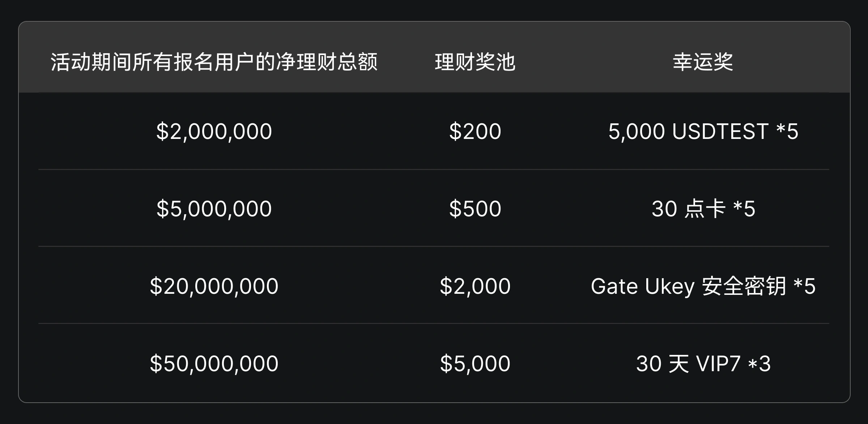
Task: Click the Gate Ukey 安全密钥 *5 prize
Action: pyautogui.click(x=703, y=286)
